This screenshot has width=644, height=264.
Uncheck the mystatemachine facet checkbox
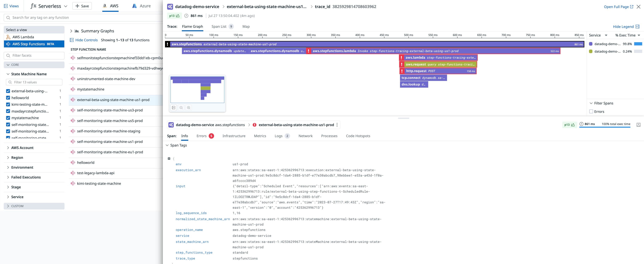point(8,118)
